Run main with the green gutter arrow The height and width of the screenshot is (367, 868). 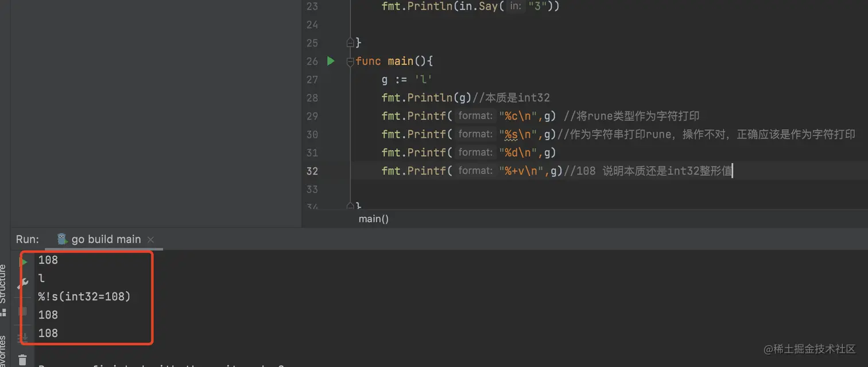(331, 60)
